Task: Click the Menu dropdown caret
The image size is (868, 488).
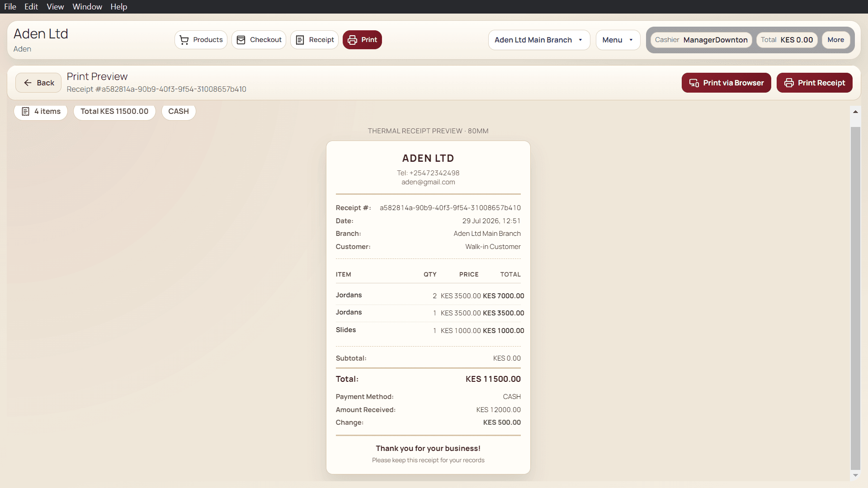Action: click(x=631, y=40)
